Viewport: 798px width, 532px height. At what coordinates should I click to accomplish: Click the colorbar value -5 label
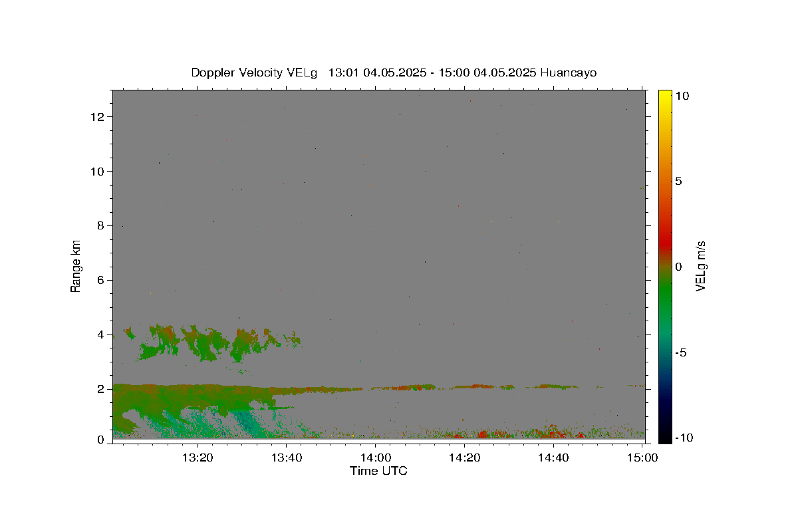(x=681, y=352)
